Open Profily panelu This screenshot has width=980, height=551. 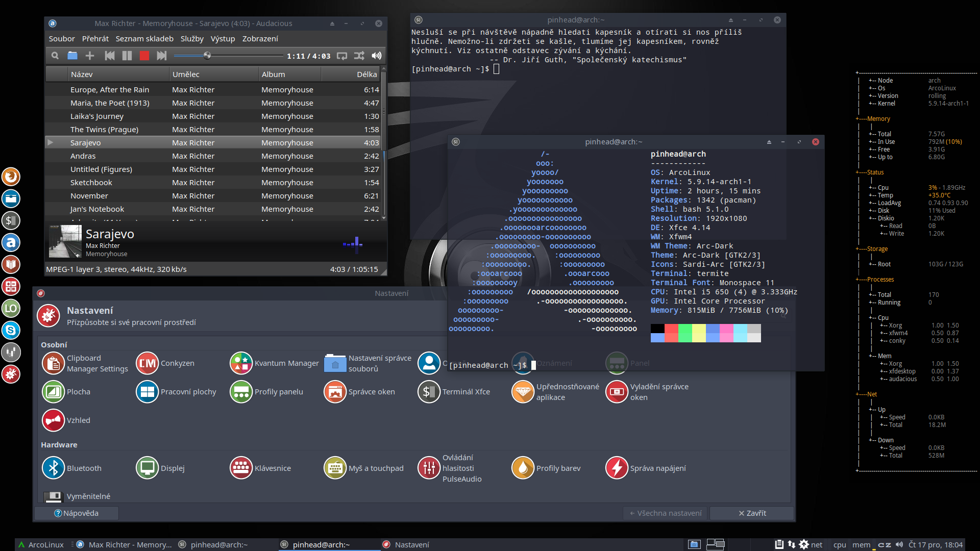coord(266,392)
